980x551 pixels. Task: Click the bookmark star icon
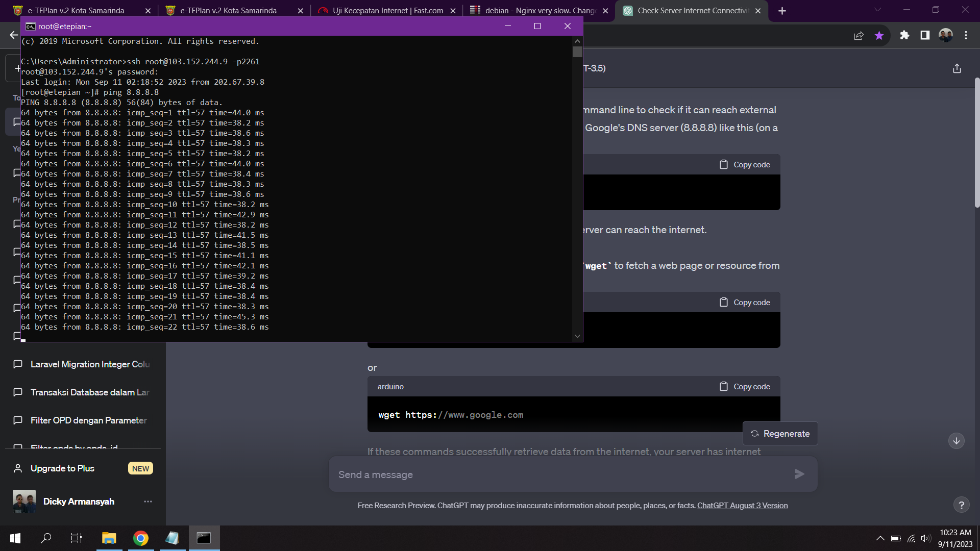coord(879,35)
